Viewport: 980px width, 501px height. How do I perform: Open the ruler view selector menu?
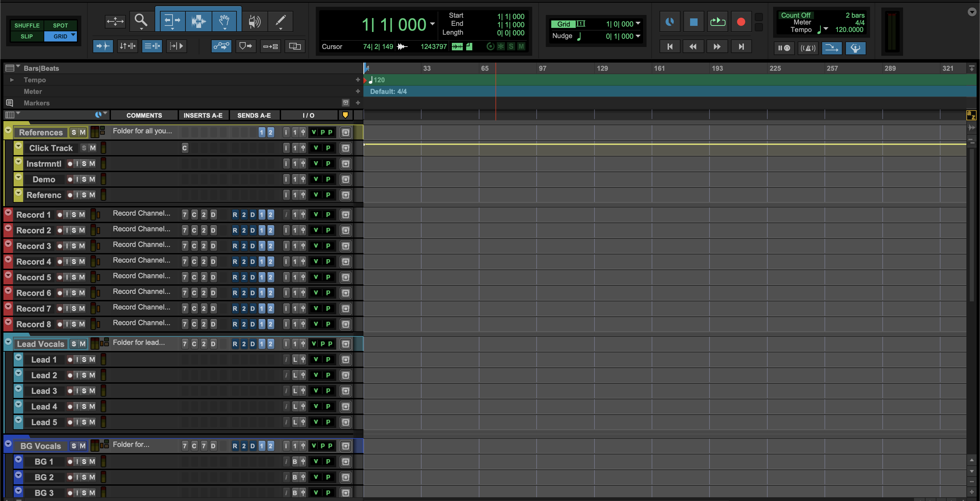[12, 68]
